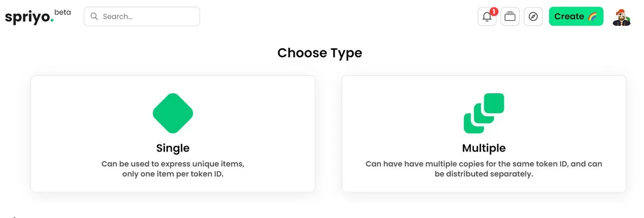Open the stacked collections icon
This screenshot has width=644, height=218.
coord(510,17)
